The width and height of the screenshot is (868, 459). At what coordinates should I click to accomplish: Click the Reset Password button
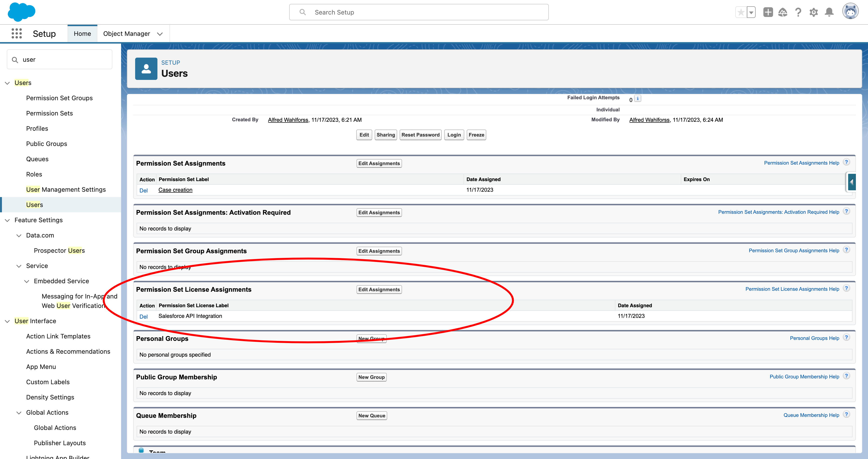click(420, 135)
